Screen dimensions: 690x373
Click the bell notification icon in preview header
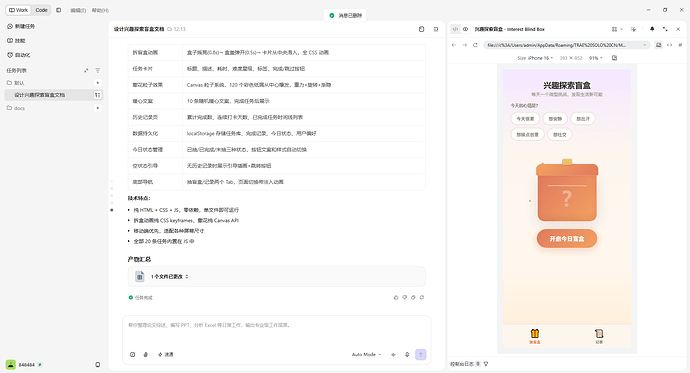coord(652,29)
